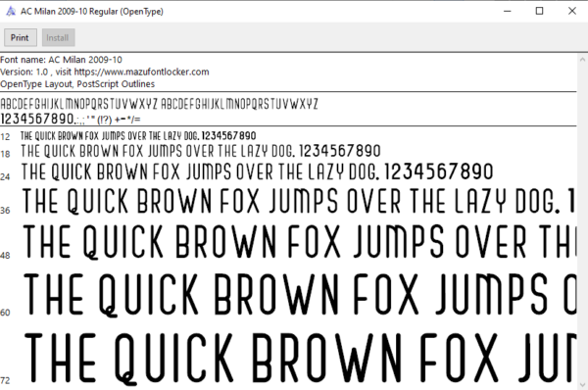This screenshot has height=390, width=588.
Task: Click the version line with mazufontlocker.com URL
Action: point(105,72)
